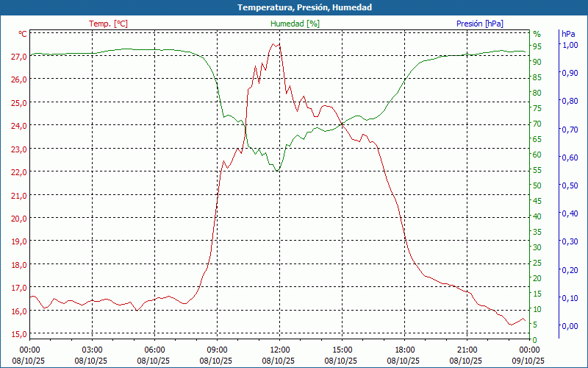
Task: Click the red temperature peak near 12:00
Action: pos(274,43)
